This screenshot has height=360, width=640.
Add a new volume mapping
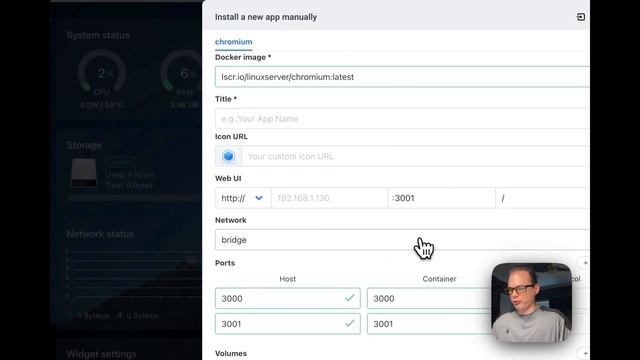pyautogui.click(x=585, y=353)
